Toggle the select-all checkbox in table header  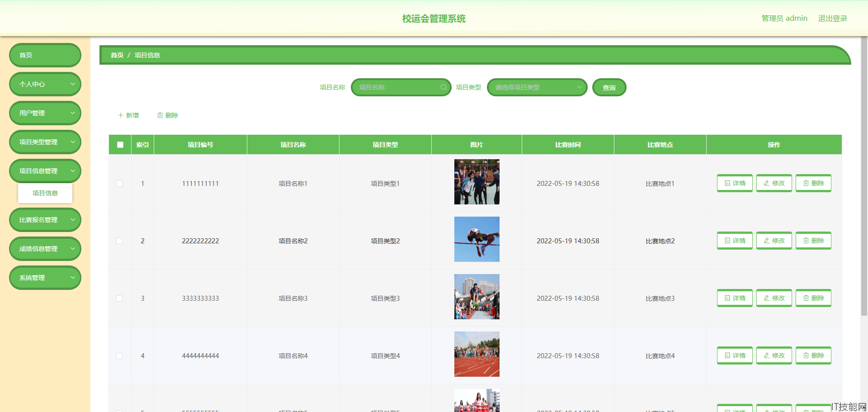[120, 145]
